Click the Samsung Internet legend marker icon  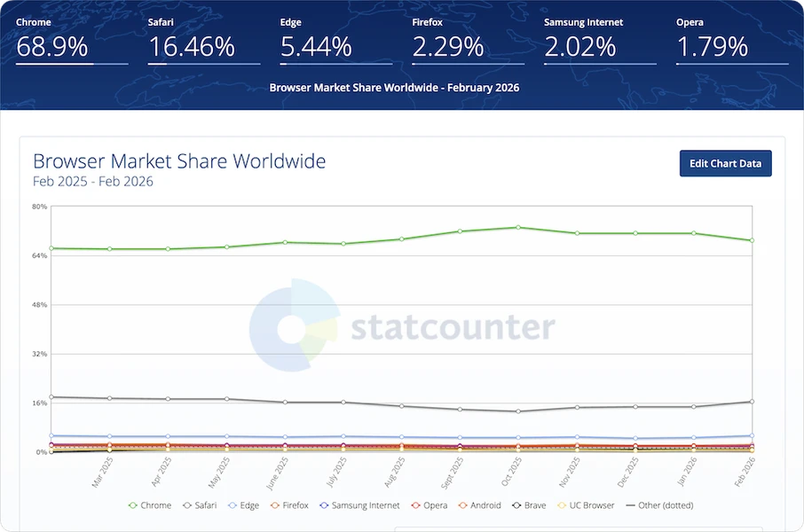(324, 505)
